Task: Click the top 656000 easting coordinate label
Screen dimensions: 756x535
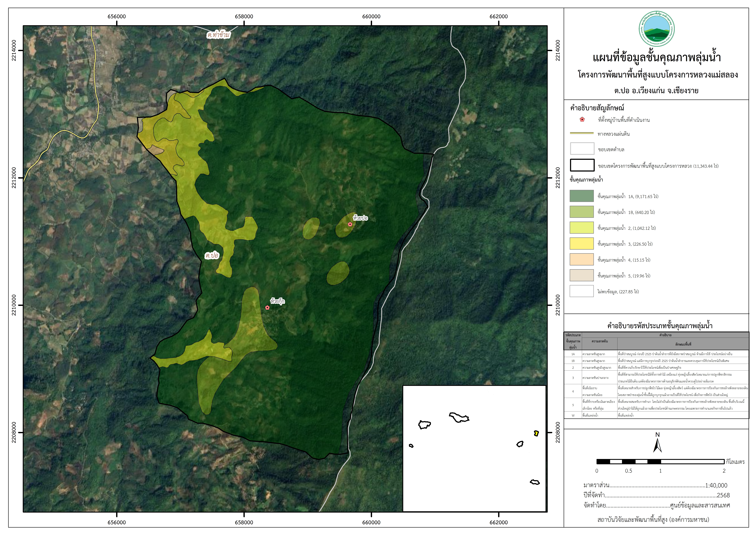Action: pyautogui.click(x=117, y=16)
